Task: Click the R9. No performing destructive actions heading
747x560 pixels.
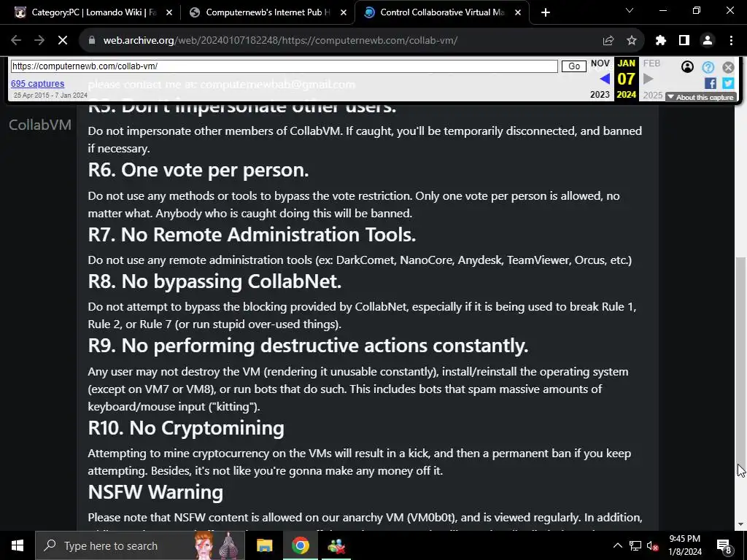Action: pos(309,346)
